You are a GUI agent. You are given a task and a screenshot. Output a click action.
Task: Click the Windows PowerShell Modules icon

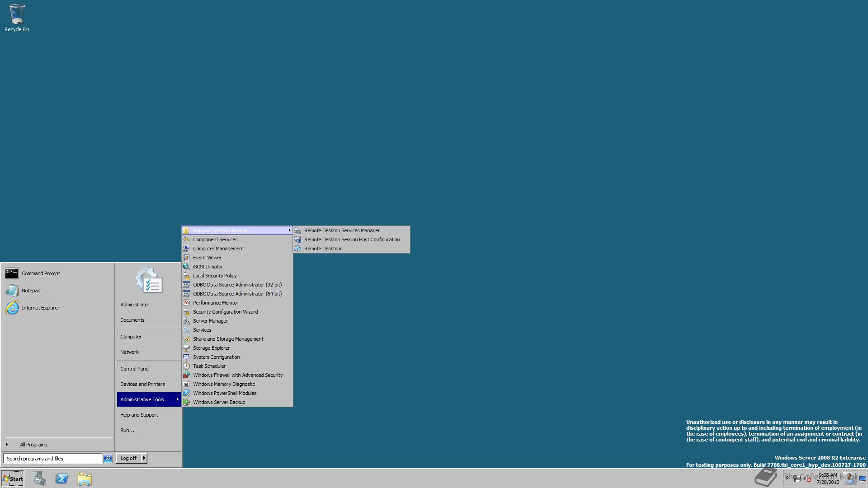click(186, 393)
